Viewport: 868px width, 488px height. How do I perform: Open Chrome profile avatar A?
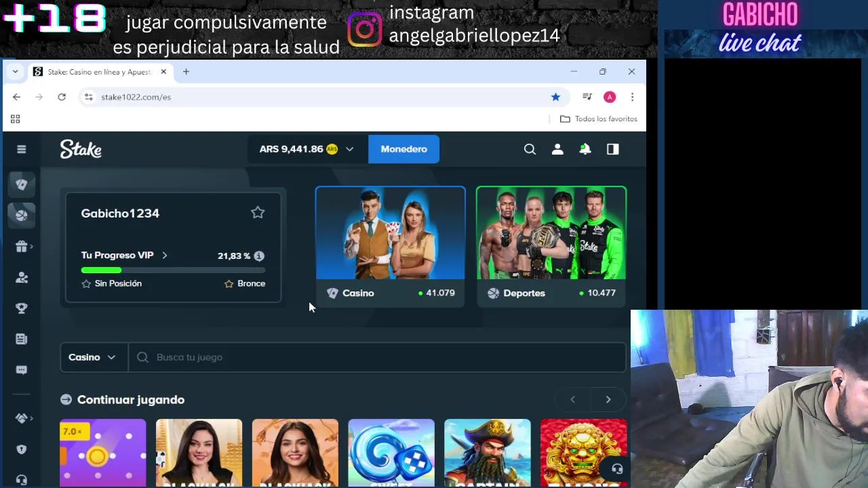610,97
